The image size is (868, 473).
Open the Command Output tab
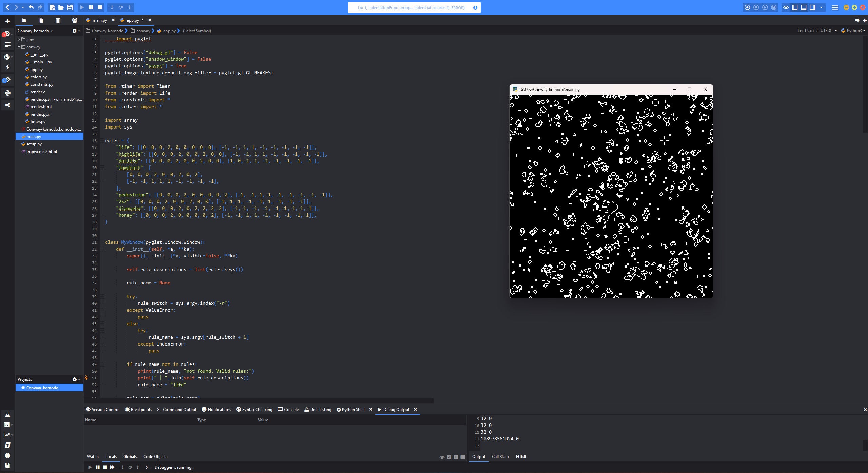click(x=177, y=410)
